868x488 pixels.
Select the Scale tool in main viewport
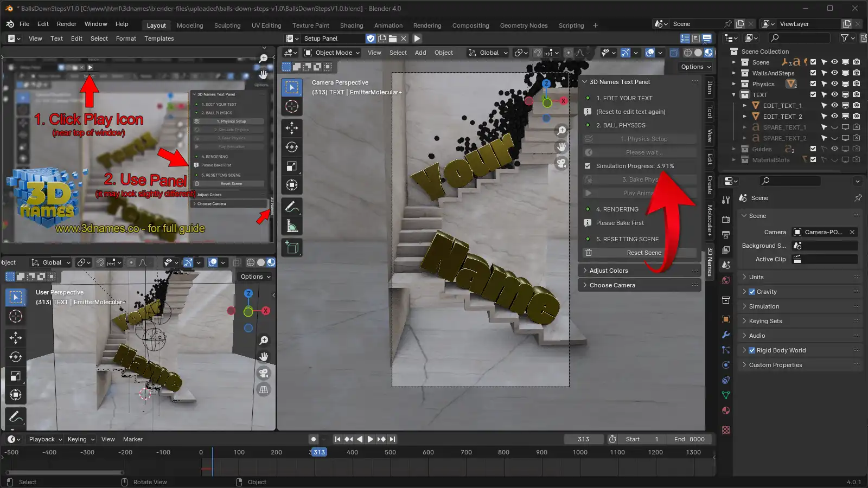[x=292, y=166]
